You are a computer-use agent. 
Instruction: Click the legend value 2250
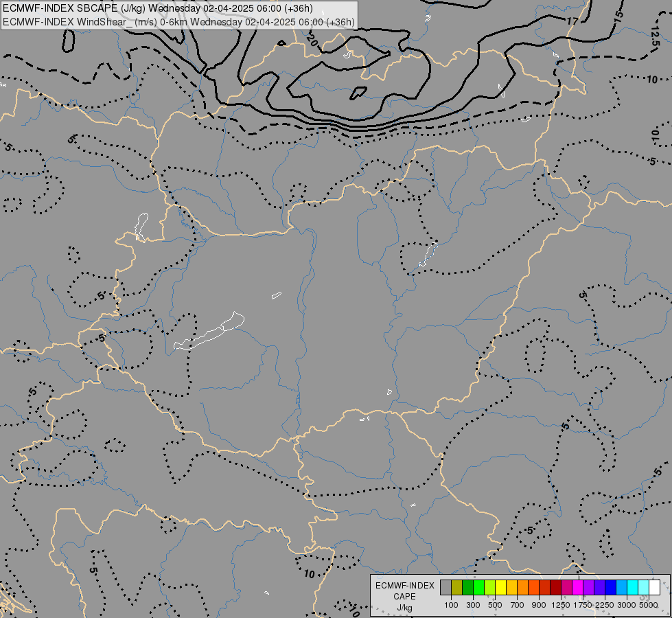605,605
